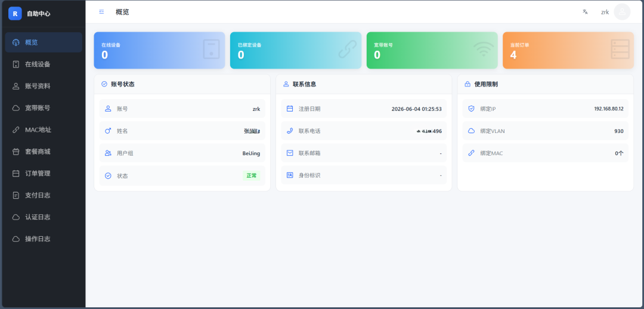The image size is (644, 309).
Task: Click the check icon beside 账号状态 heading
Action: pyautogui.click(x=104, y=84)
